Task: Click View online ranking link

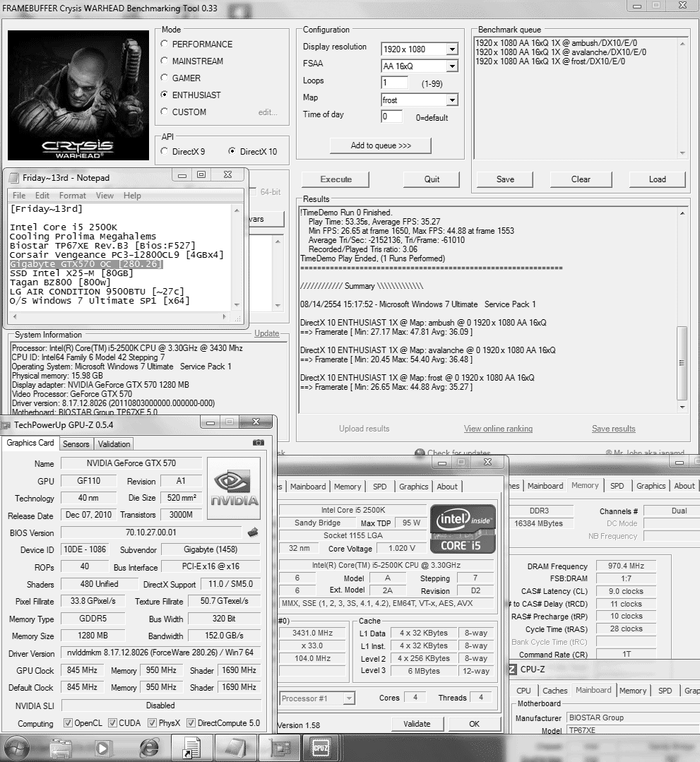Action: [x=498, y=429]
